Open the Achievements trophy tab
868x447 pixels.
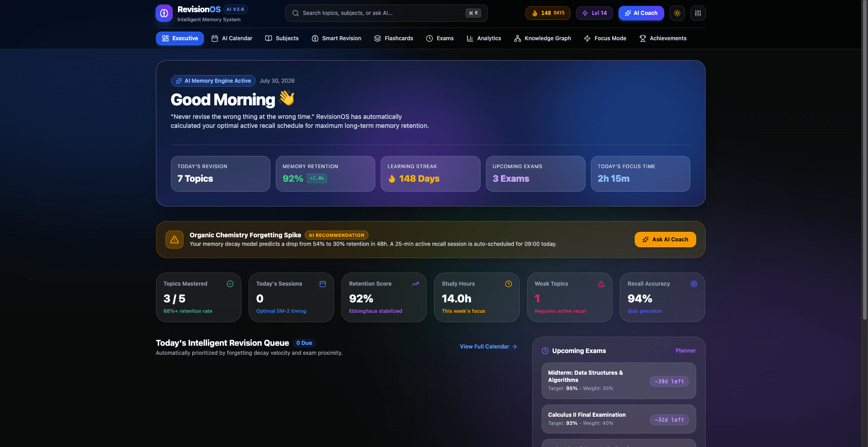pyautogui.click(x=663, y=38)
